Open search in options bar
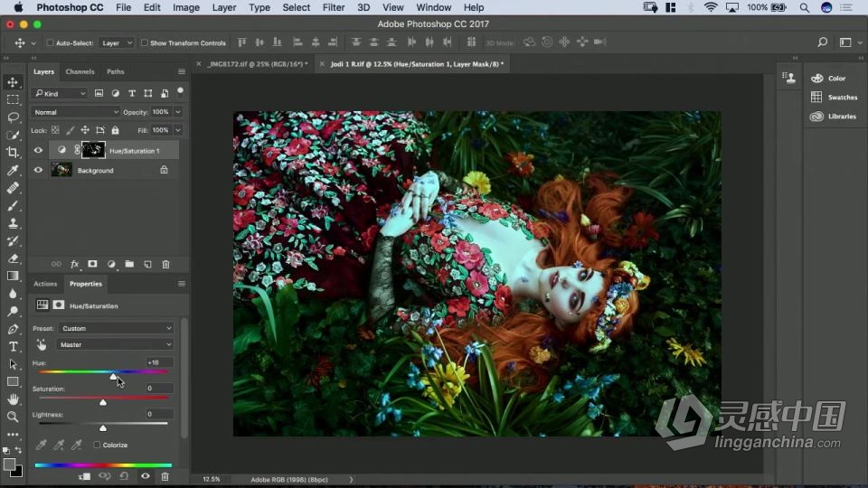The image size is (868, 488). point(823,42)
